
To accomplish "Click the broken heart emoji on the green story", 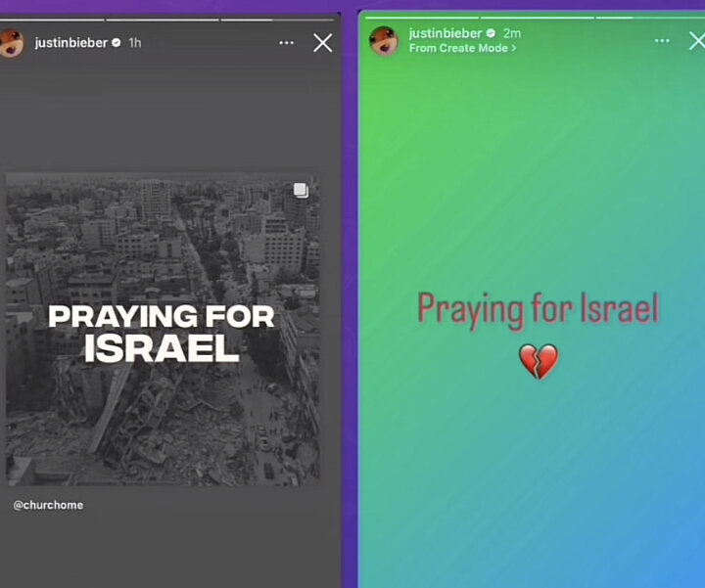I will [x=539, y=362].
